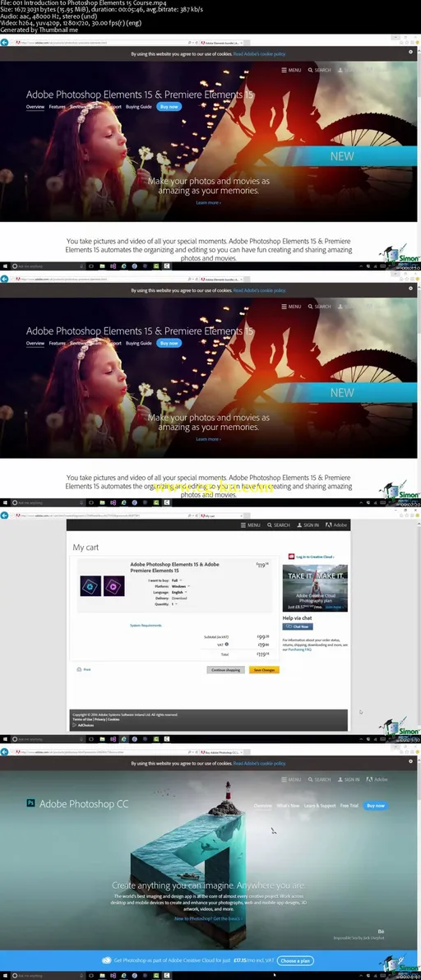Open the Language English dropdown in cart

[x=179, y=592]
